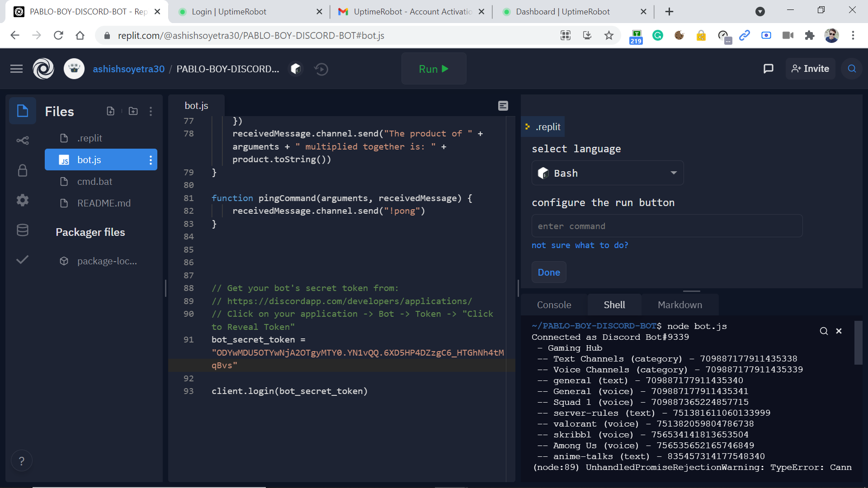Switch to the Console tab
Viewport: 868px width, 488px height.
(554, 305)
